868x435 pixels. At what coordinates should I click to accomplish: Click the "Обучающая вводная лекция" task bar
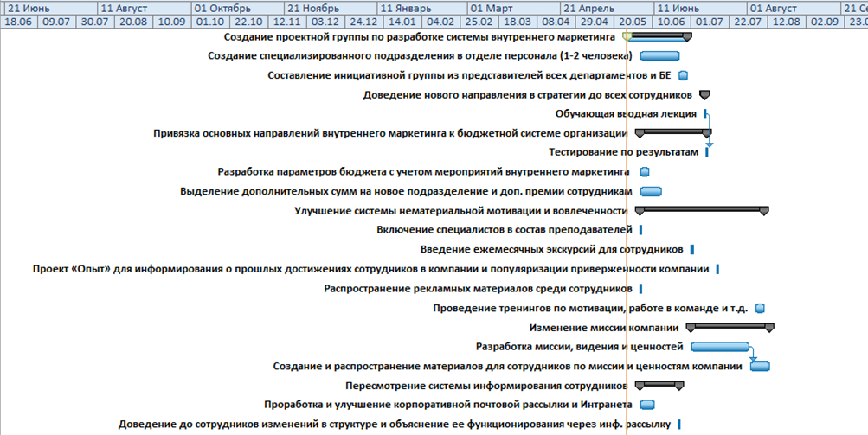click(705, 113)
